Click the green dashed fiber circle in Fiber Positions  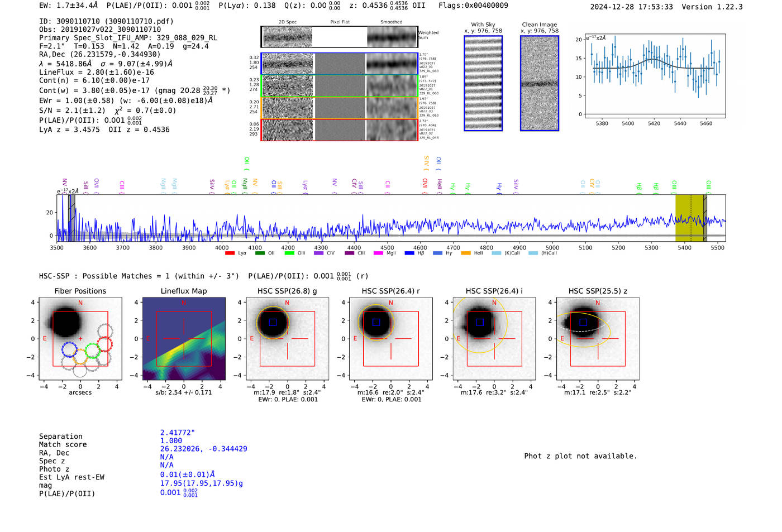[x=93, y=351]
